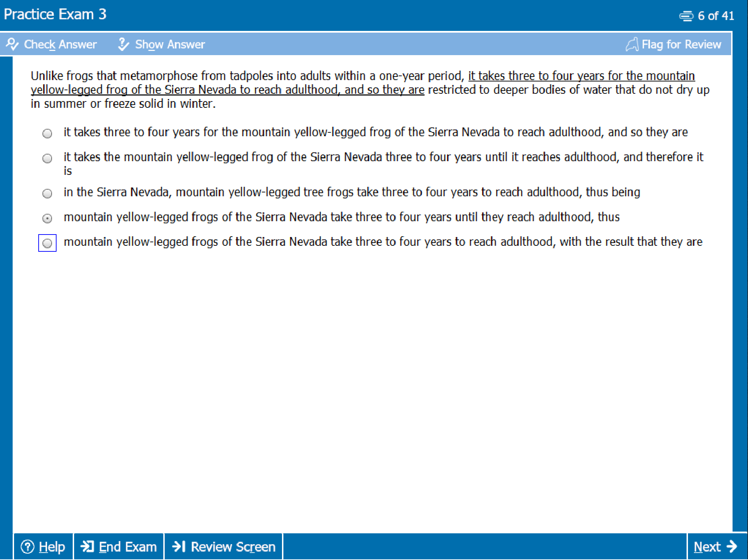The height and width of the screenshot is (560, 748).
Task: Select radio for answer ending 'adulthood, thus'
Action: coord(47,218)
